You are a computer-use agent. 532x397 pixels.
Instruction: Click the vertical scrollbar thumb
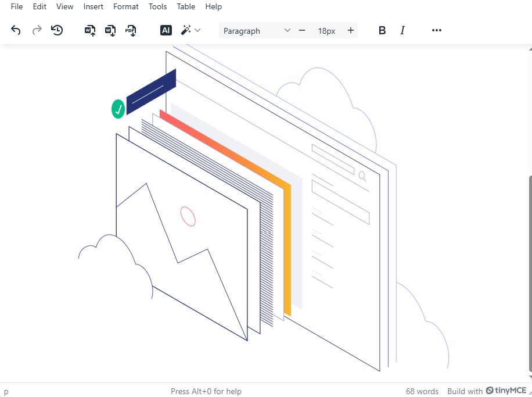pos(530,273)
